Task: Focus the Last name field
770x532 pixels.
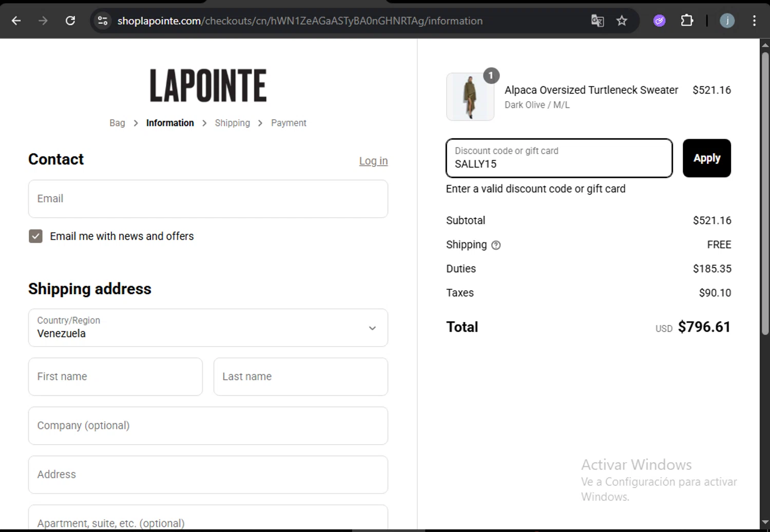Action: click(x=301, y=377)
